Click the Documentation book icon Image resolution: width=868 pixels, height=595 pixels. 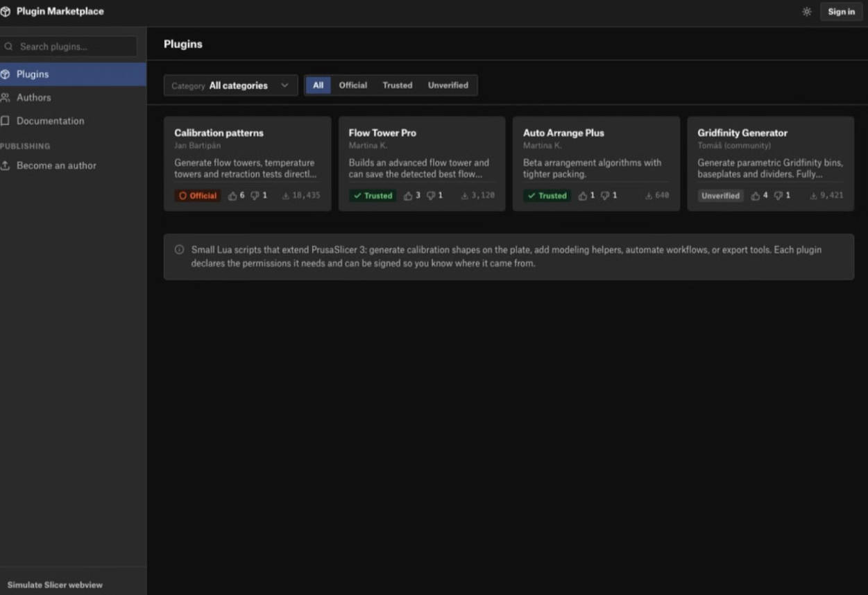tap(6, 121)
